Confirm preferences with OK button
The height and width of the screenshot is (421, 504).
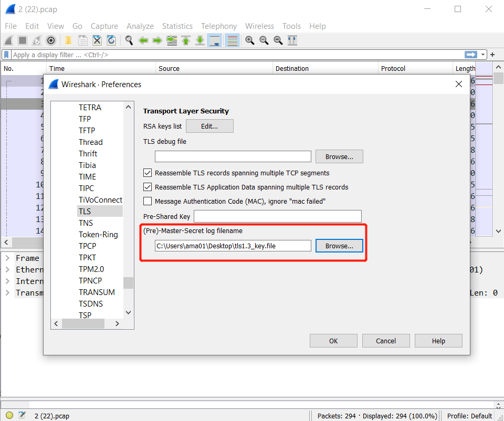[x=333, y=341]
